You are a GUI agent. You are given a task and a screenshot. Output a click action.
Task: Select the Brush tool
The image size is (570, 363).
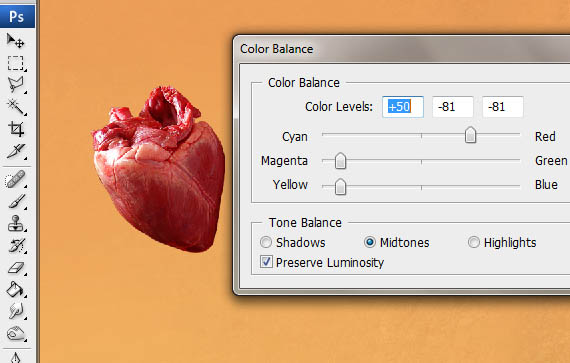tap(16, 201)
